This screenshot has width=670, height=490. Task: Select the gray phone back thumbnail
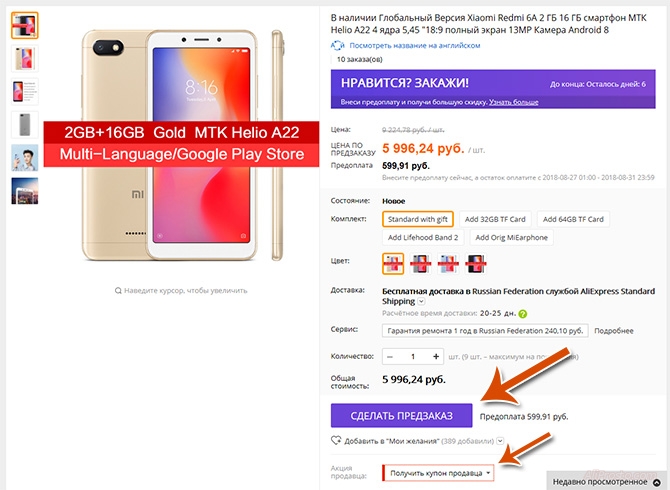coord(25,124)
